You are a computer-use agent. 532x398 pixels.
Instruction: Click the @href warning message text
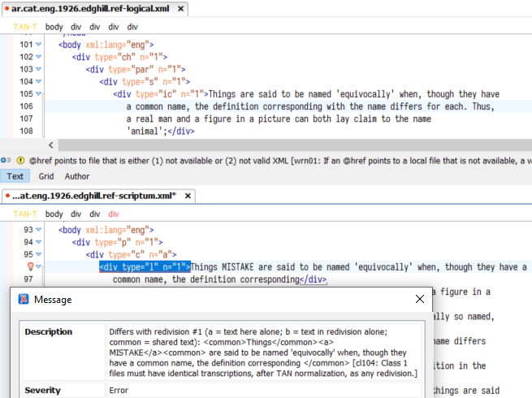(x=280, y=161)
